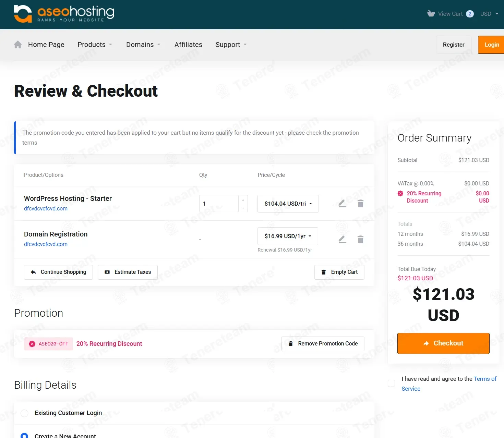
Task: Click the View Cart link
Action: [x=450, y=14]
